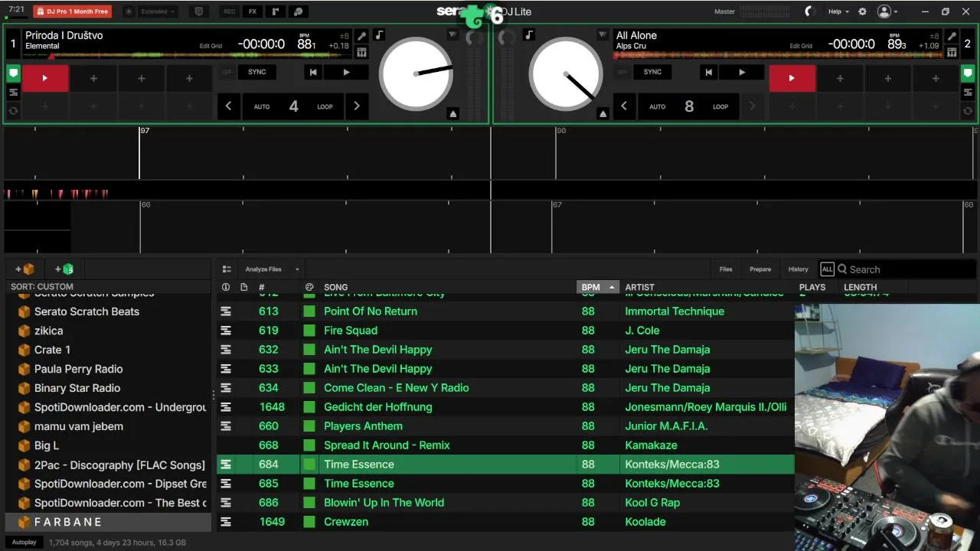Click Edit Grid on deck 1
This screenshot has height=551, width=980.
211,46
